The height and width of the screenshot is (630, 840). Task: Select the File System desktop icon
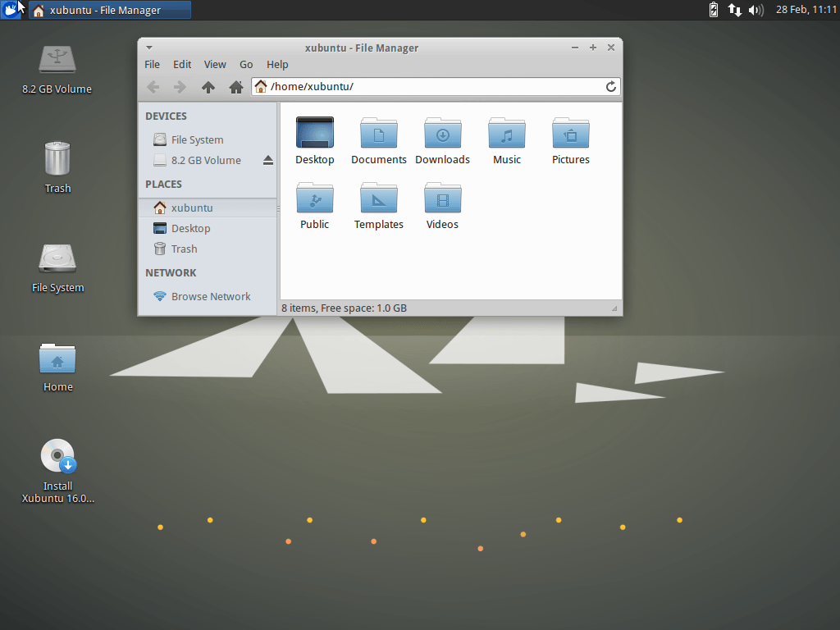pyautogui.click(x=57, y=268)
